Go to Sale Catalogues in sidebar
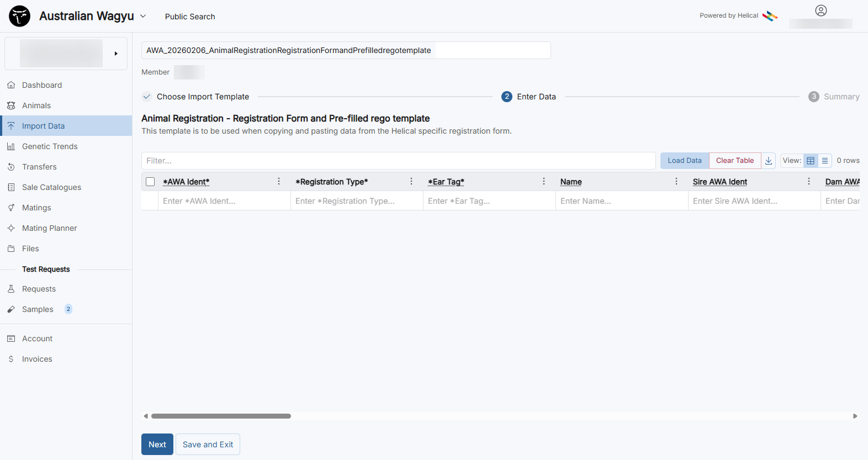 click(51, 187)
